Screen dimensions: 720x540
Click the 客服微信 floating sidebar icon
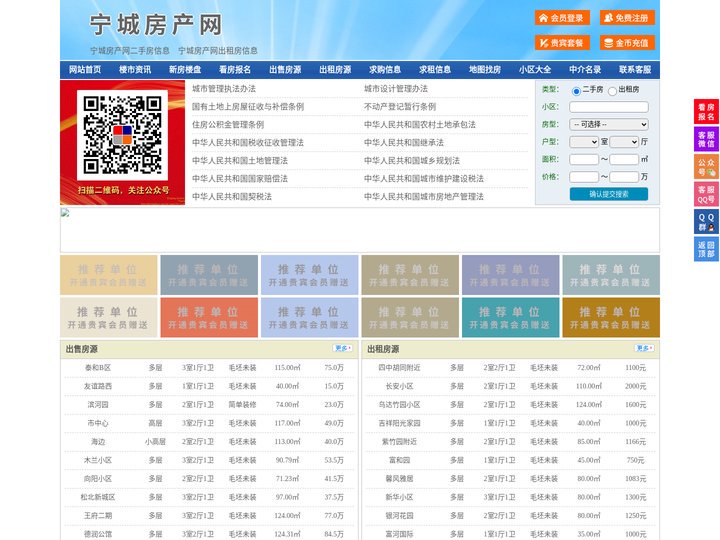[706, 139]
